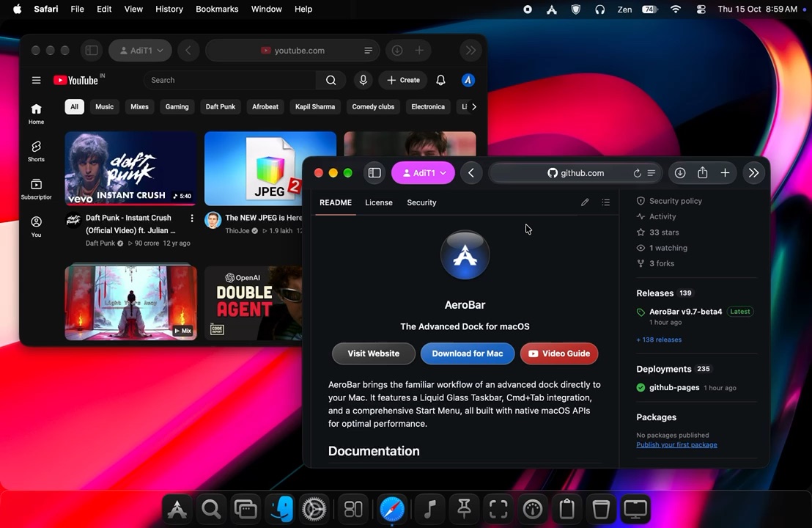The height and width of the screenshot is (528, 812).
Task: Open the OpenAI Double Agent video thumbnail
Action: [x=254, y=303]
